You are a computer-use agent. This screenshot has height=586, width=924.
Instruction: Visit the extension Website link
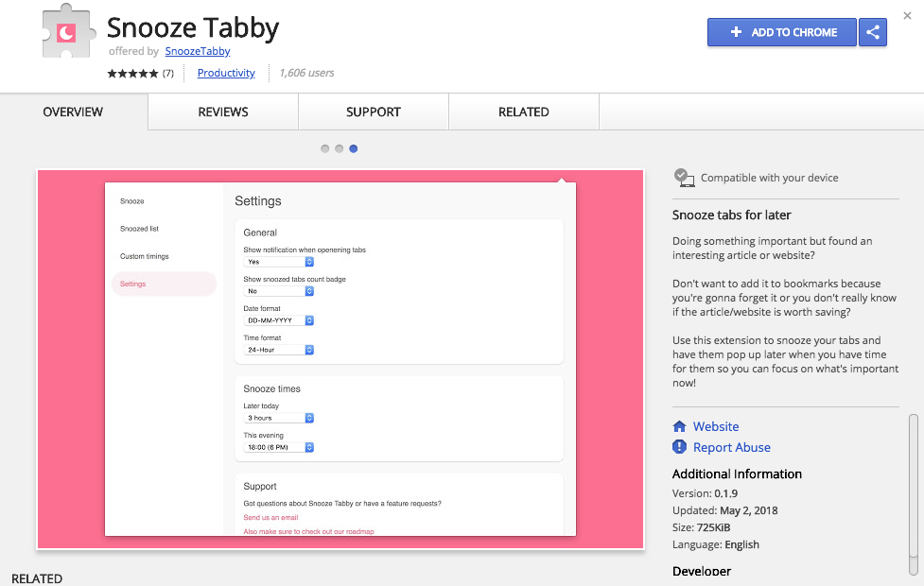(x=716, y=426)
